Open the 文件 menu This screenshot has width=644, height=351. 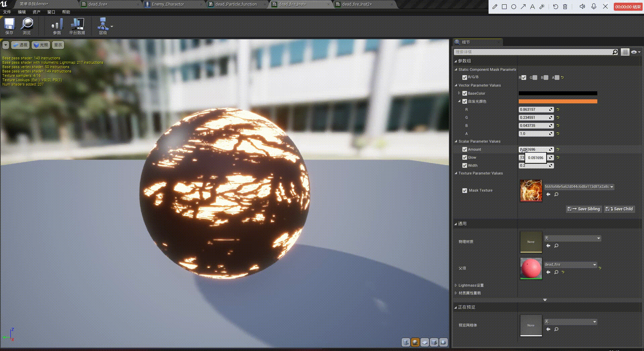(x=7, y=12)
